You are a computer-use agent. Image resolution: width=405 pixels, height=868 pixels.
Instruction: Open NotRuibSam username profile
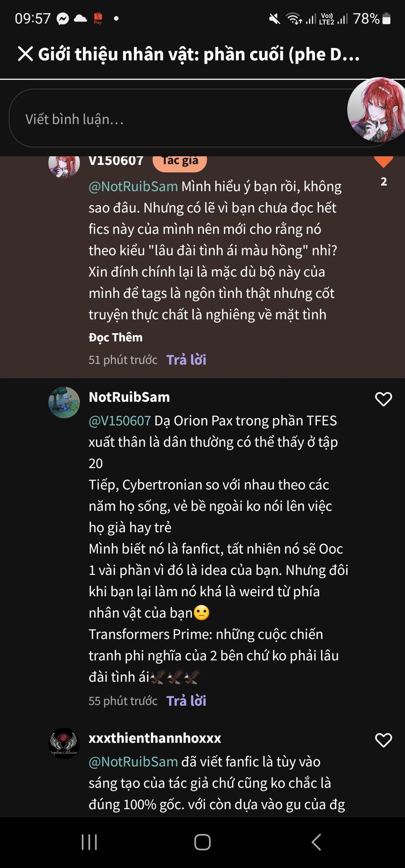129,397
